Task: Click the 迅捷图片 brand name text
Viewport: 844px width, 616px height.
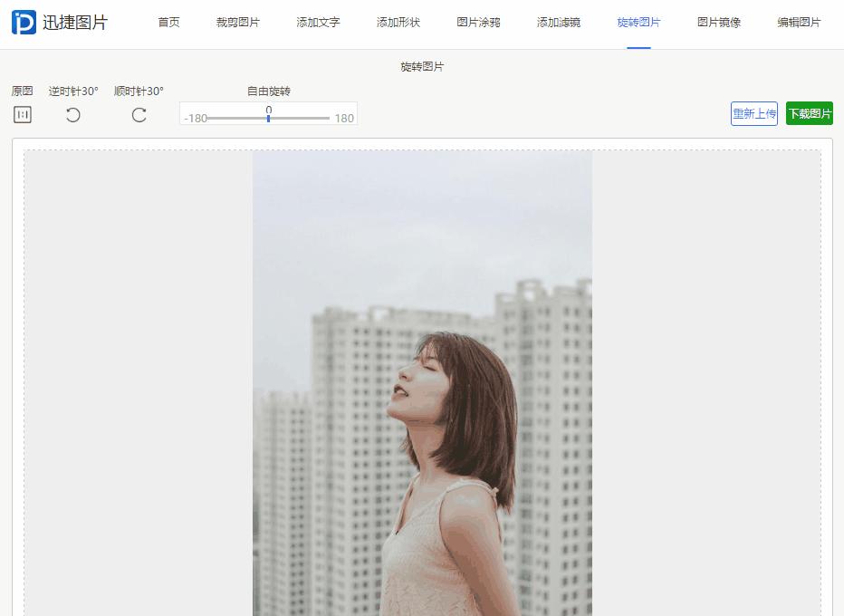Action: click(75, 22)
